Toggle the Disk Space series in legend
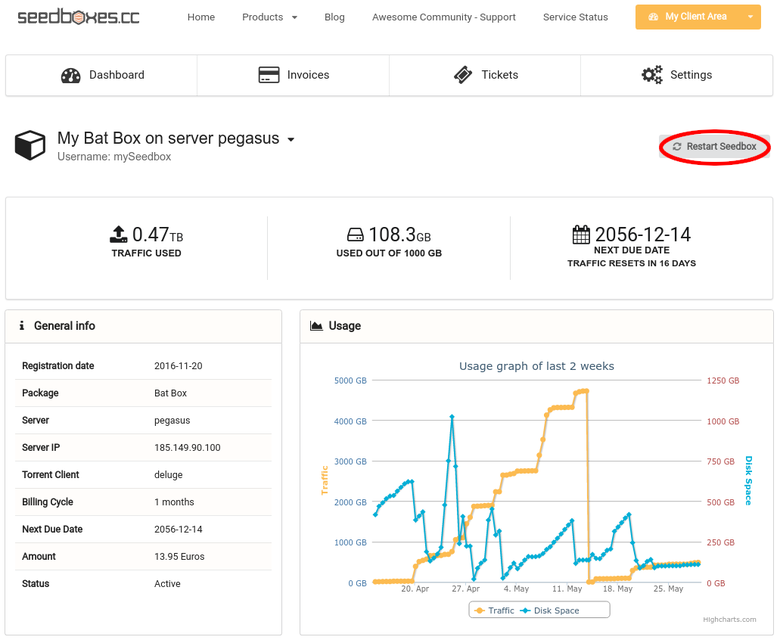780x640 pixels. (x=550, y=611)
